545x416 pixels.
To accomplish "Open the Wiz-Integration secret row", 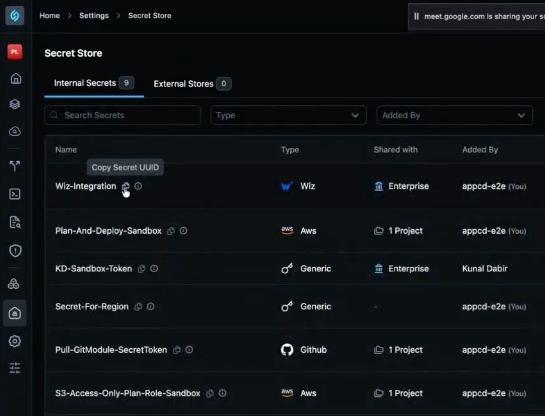I will point(295,186).
